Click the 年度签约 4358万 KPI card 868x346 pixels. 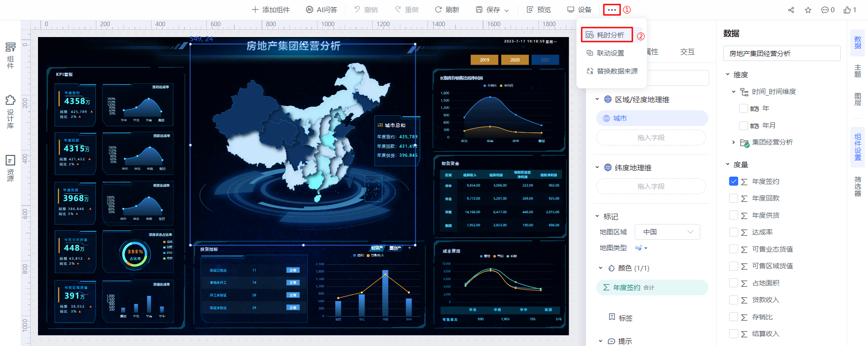pyautogui.click(x=76, y=105)
